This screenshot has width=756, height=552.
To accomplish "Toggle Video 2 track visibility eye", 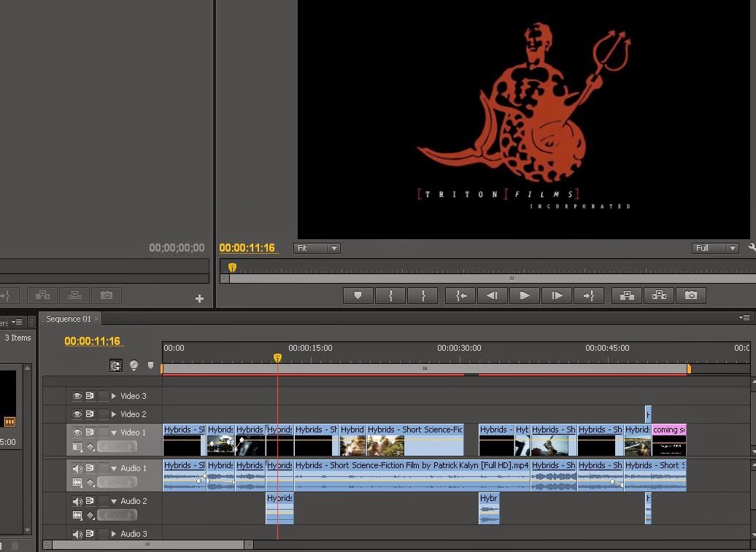I will 77,413.
